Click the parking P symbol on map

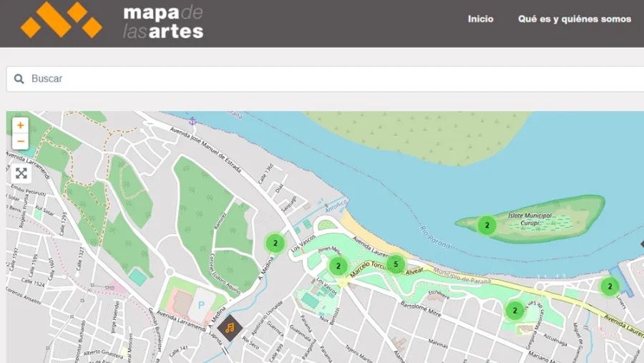coord(201,305)
